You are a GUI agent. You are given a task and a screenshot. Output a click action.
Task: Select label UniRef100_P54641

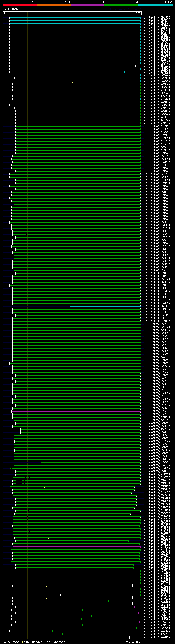157,78
